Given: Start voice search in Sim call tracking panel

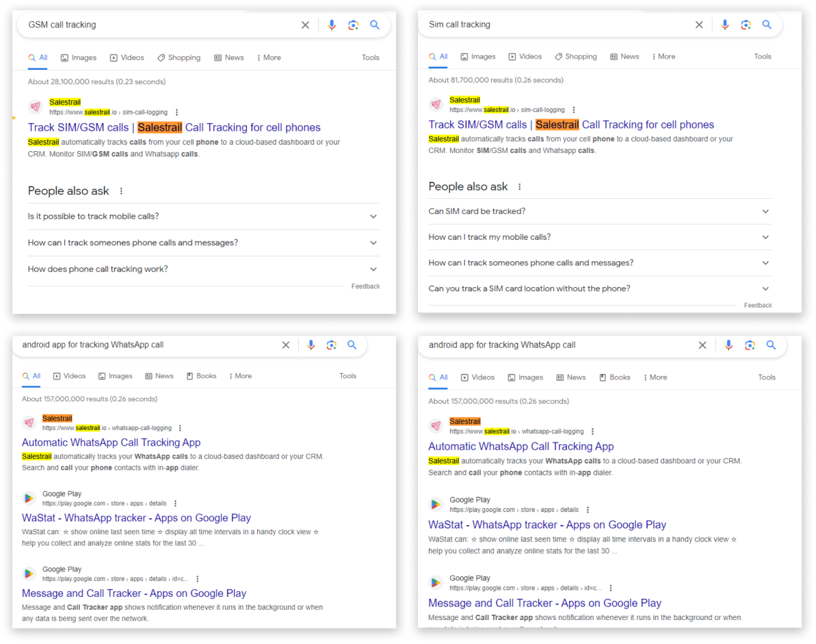Looking at the screenshot, I should [724, 25].
